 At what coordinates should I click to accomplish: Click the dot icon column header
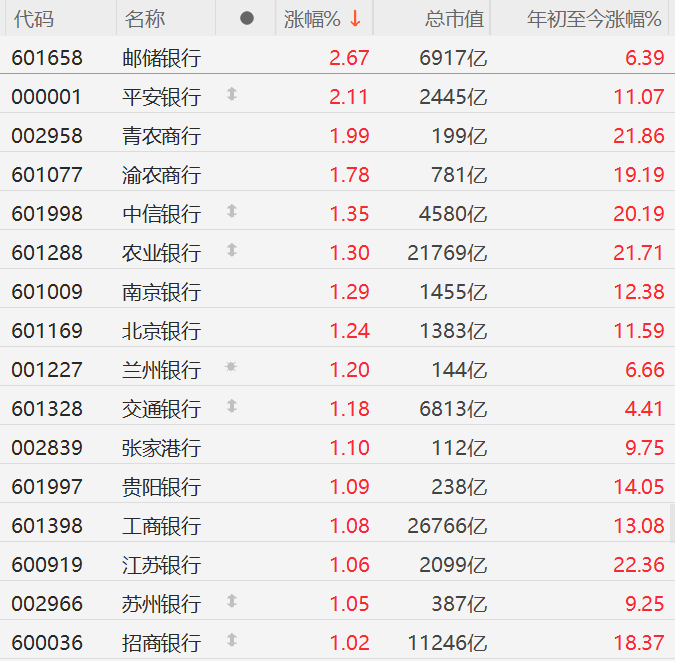(x=247, y=18)
